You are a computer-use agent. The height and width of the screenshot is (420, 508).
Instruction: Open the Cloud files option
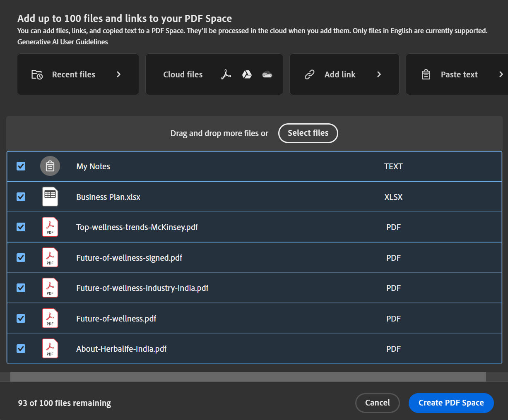(x=183, y=74)
